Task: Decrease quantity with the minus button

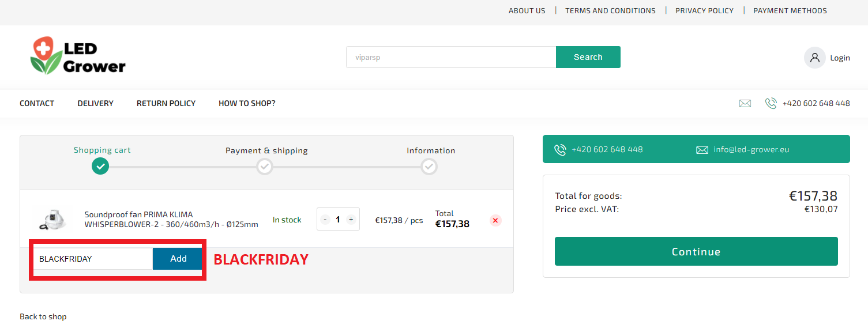Action: coord(325,220)
